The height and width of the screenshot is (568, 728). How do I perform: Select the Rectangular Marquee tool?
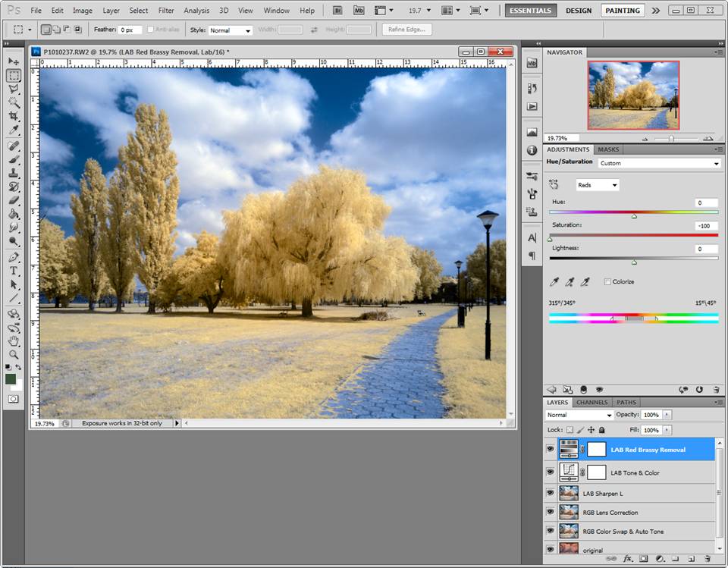point(14,75)
